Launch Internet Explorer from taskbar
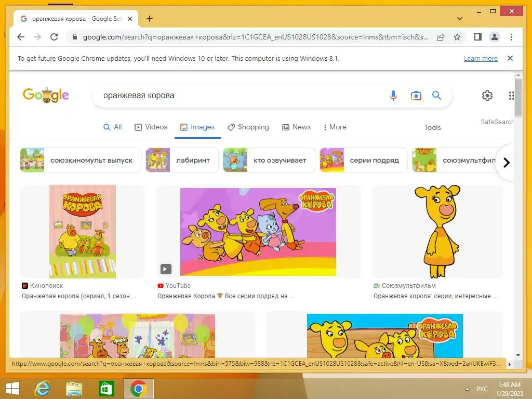This screenshot has height=399, width=532. tap(43, 389)
